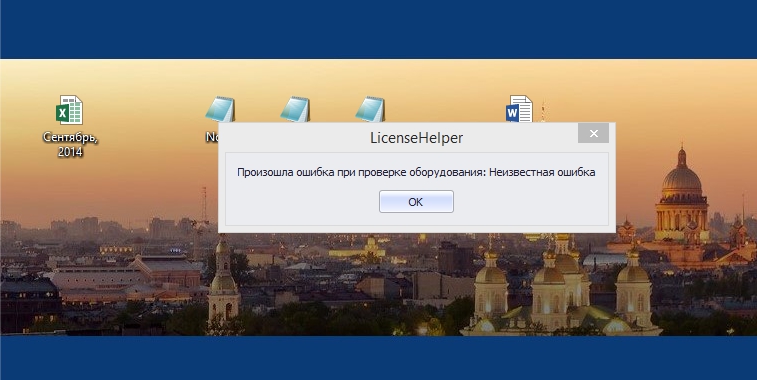Click the "Неизвестная ошибка" part of the message

pyautogui.click(x=542, y=172)
